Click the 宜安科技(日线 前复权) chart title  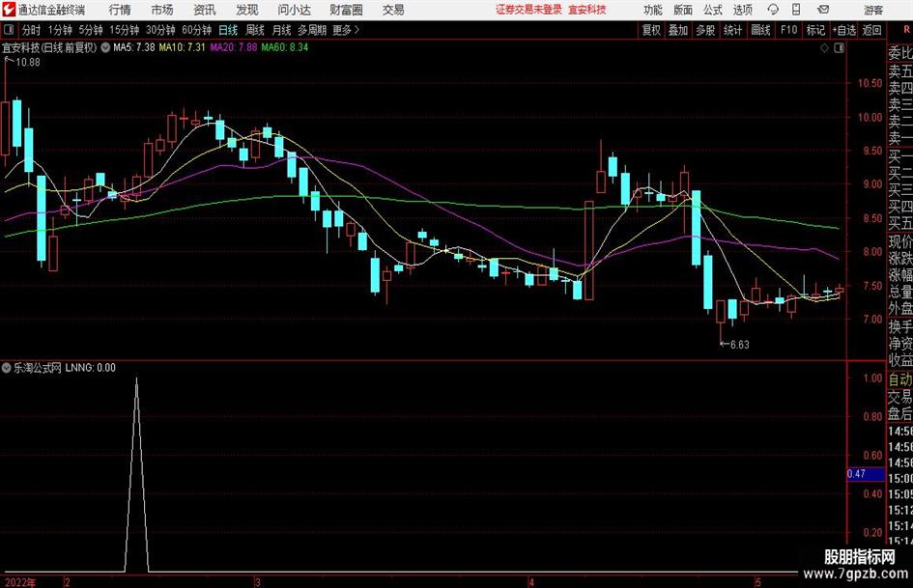[49, 47]
